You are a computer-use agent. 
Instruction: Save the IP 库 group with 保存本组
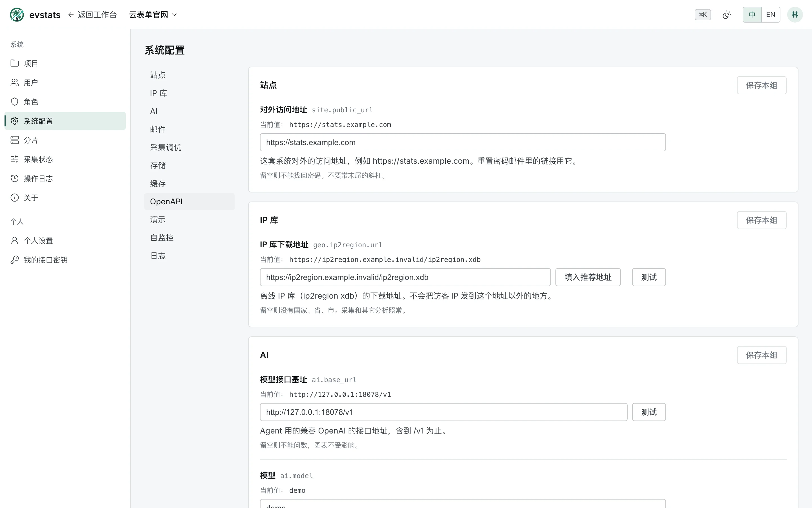click(x=761, y=220)
